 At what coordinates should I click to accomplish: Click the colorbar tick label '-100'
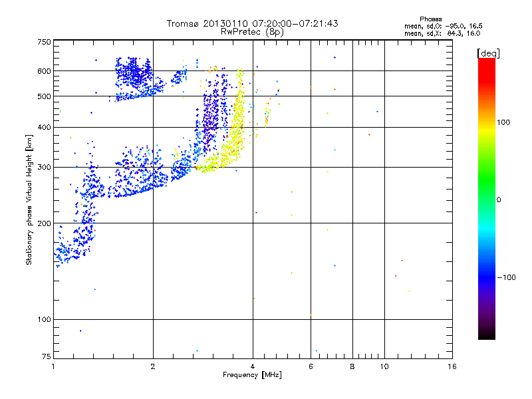(507, 277)
